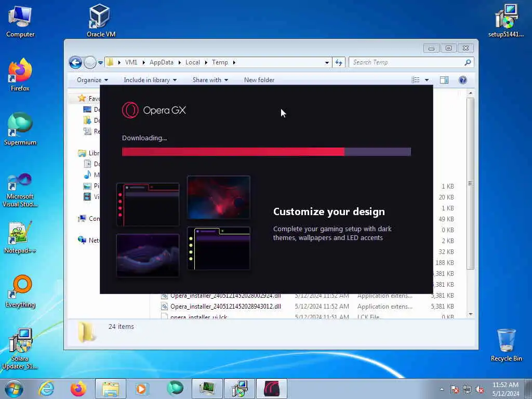Click the Action Center flag tray icon

click(455, 390)
